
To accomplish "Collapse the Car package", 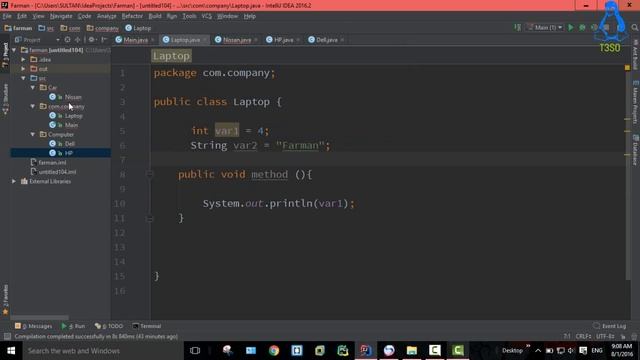I will 33,87.
